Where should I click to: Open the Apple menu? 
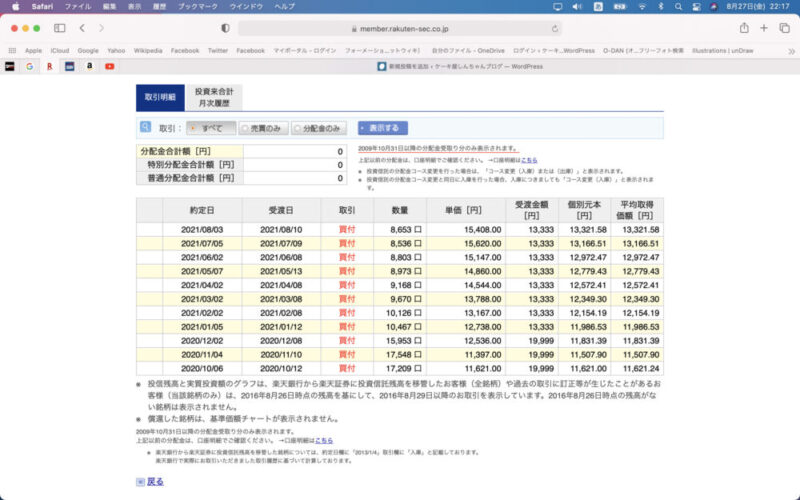[x=15, y=7]
